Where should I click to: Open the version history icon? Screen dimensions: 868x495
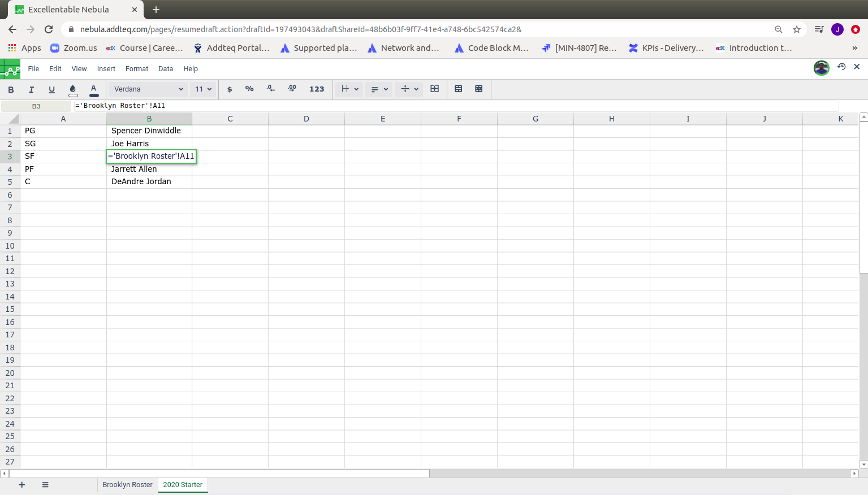tap(841, 67)
